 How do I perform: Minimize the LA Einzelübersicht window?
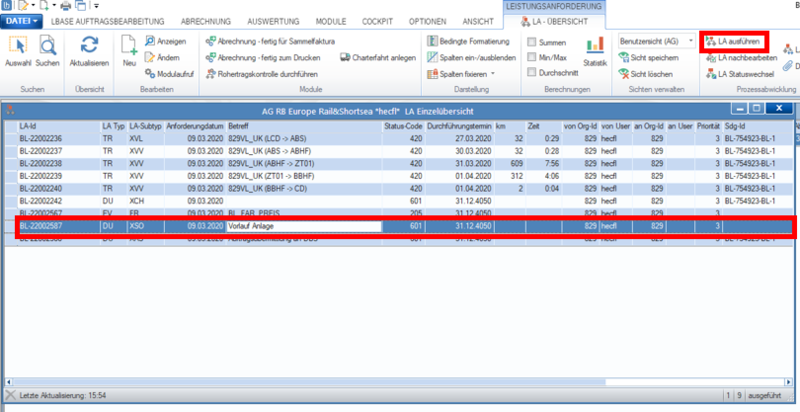coord(740,109)
